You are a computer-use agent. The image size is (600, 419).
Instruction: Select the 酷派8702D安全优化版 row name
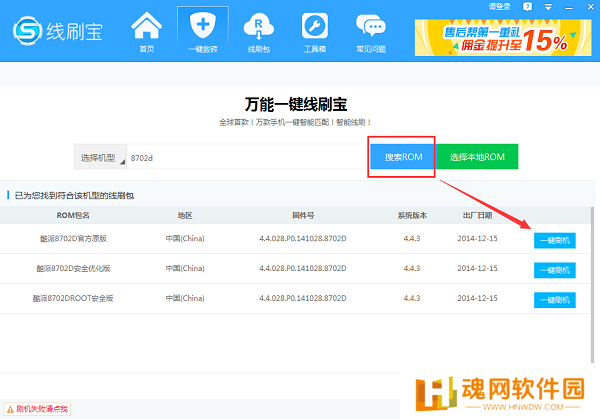pos(73,268)
